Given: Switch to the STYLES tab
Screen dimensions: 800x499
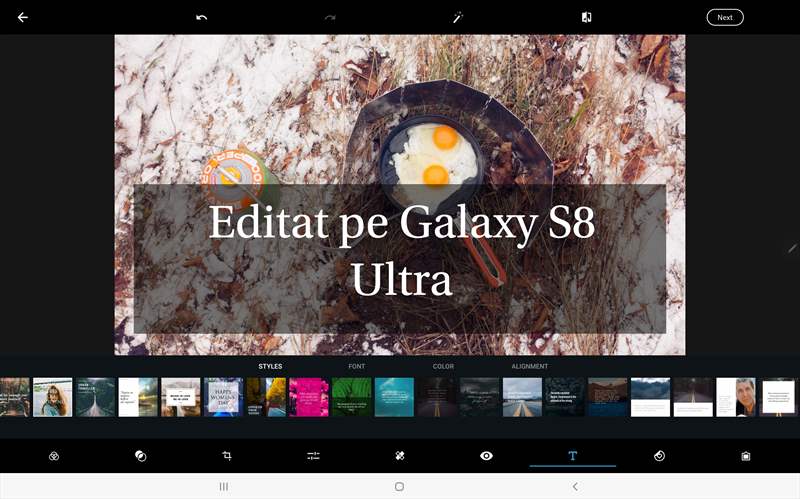Looking at the screenshot, I should [270, 366].
